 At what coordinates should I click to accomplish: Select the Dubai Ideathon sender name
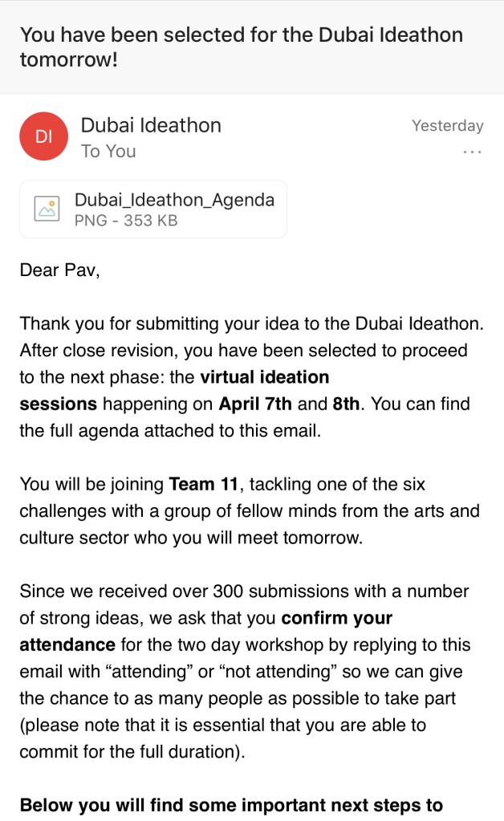[151, 125]
